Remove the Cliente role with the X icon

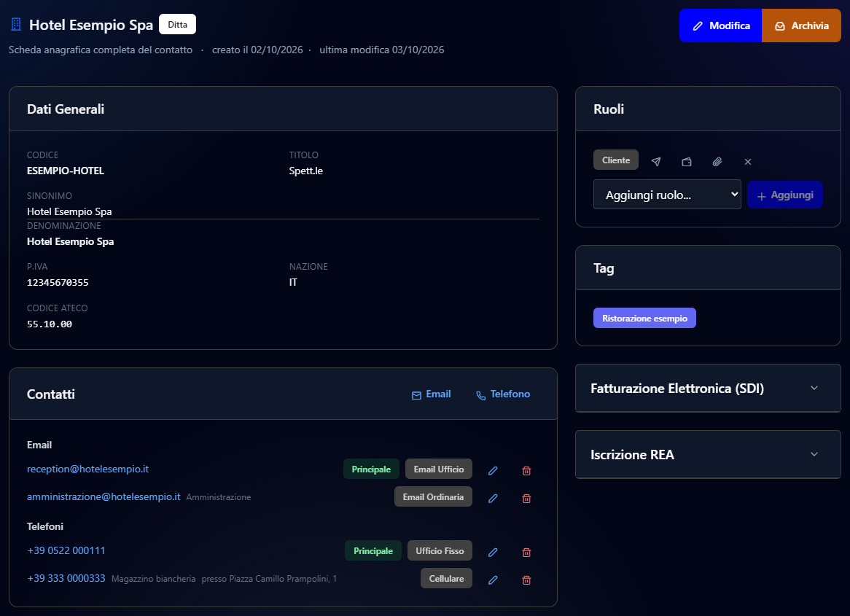[x=747, y=162]
